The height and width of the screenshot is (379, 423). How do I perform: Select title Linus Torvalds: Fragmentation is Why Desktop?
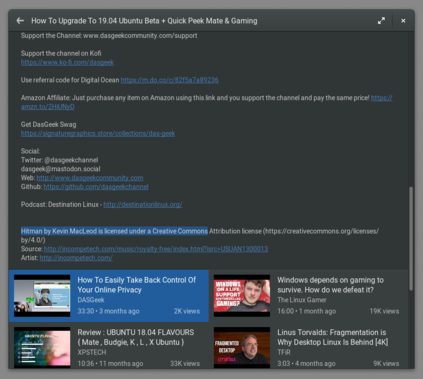pyautogui.click(x=333, y=337)
